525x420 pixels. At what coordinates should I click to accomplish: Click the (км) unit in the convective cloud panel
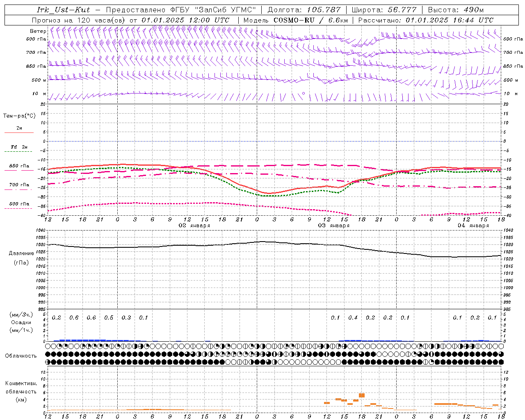(x=21, y=399)
